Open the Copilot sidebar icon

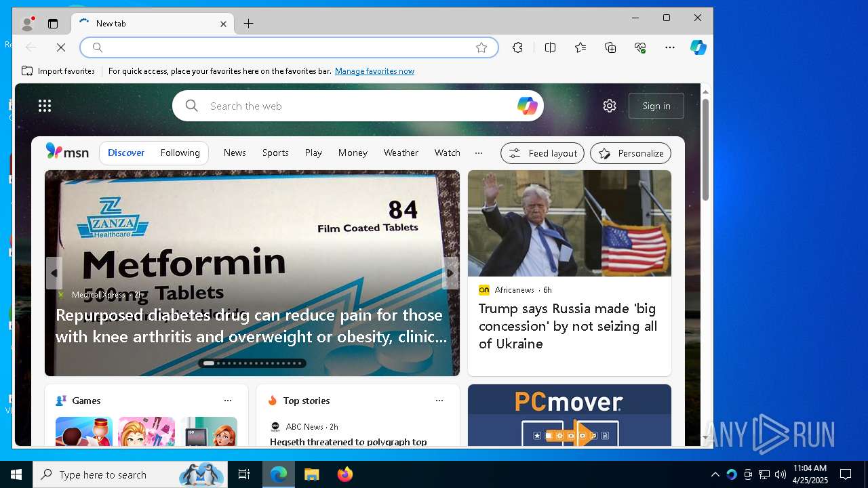698,47
